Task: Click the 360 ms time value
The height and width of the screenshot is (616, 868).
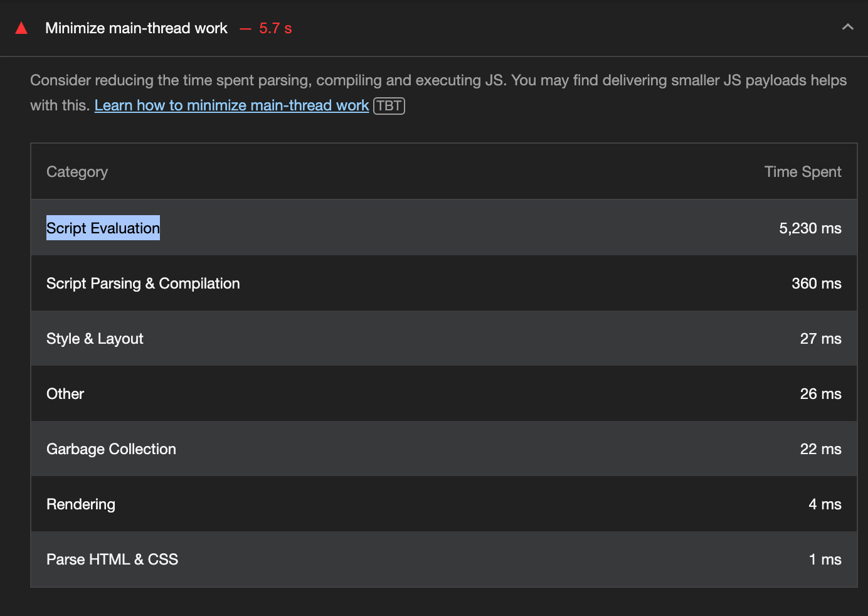Action: [816, 284]
